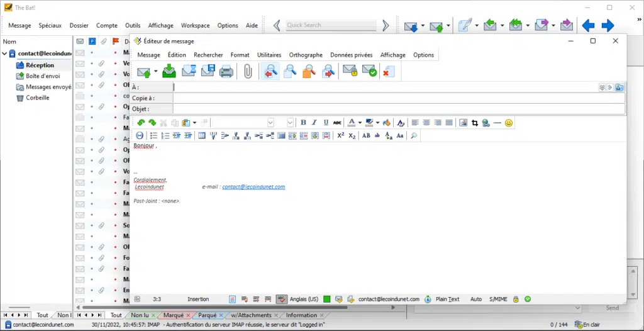Redo with green right curved arrow
644x331 pixels.
click(x=152, y=123)
